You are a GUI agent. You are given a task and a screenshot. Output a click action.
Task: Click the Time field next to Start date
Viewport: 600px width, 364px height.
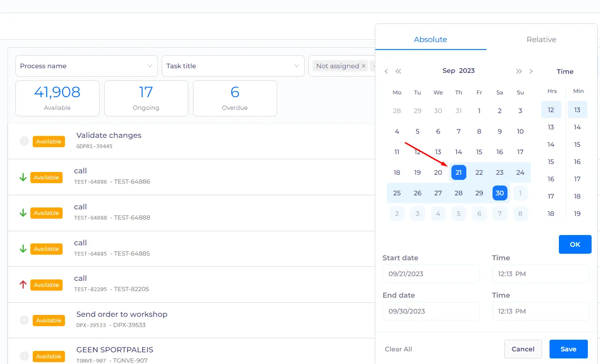[541, 274]
